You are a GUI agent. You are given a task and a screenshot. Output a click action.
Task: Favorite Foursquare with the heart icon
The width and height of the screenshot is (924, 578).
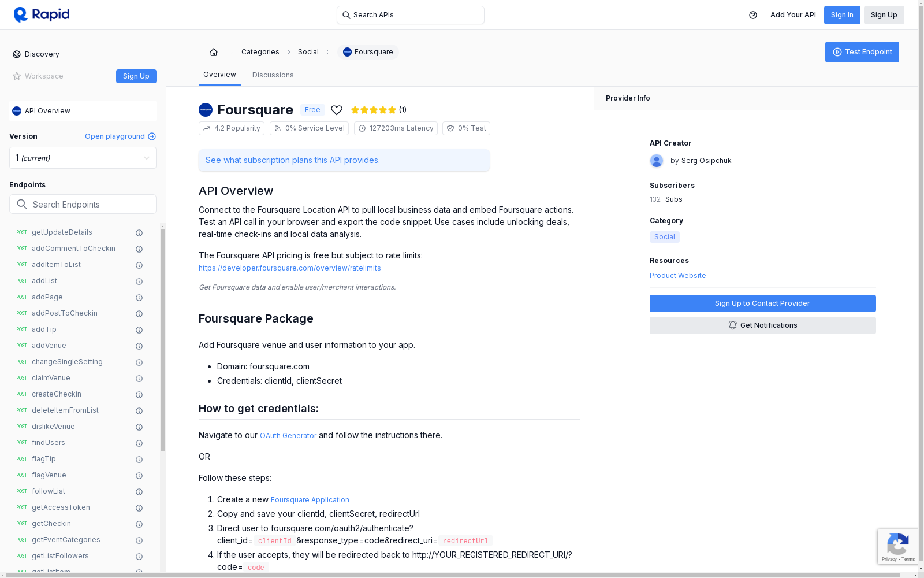337,110
